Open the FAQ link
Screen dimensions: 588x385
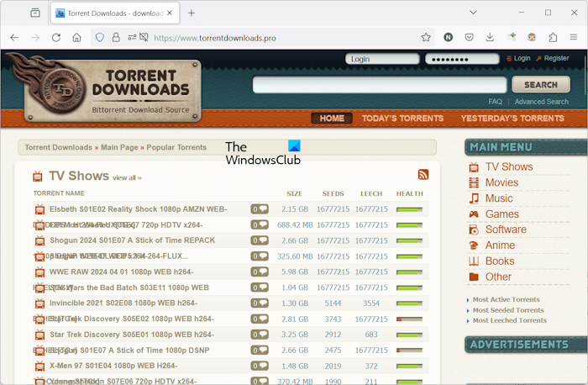click(495, 102)
